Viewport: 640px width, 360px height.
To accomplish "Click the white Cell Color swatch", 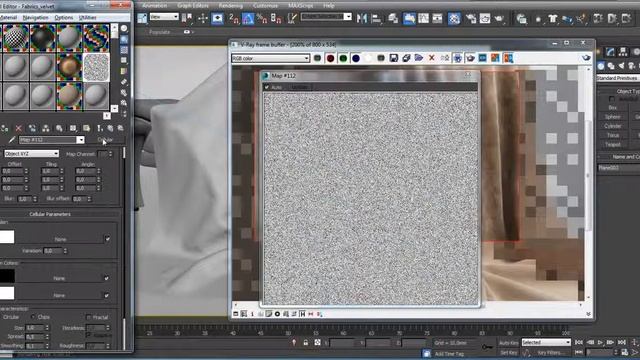I will coord(7,237).
